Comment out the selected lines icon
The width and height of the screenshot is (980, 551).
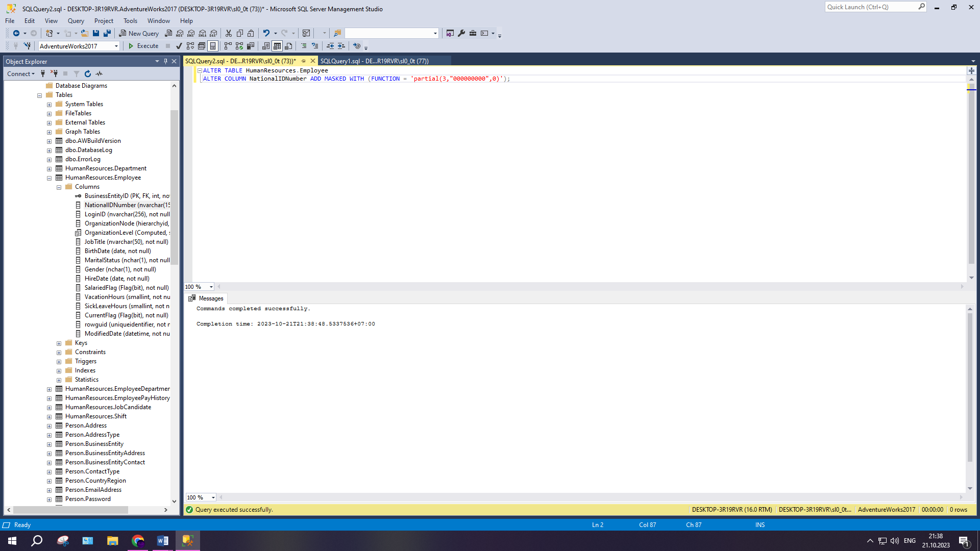tap(304, 46)
